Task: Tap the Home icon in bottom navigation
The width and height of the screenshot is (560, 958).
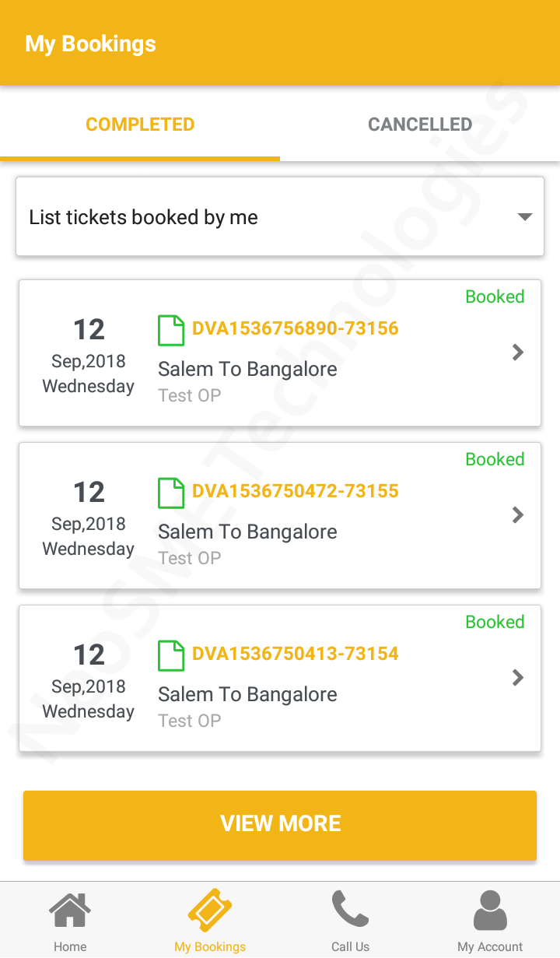Action: [70, 911]
